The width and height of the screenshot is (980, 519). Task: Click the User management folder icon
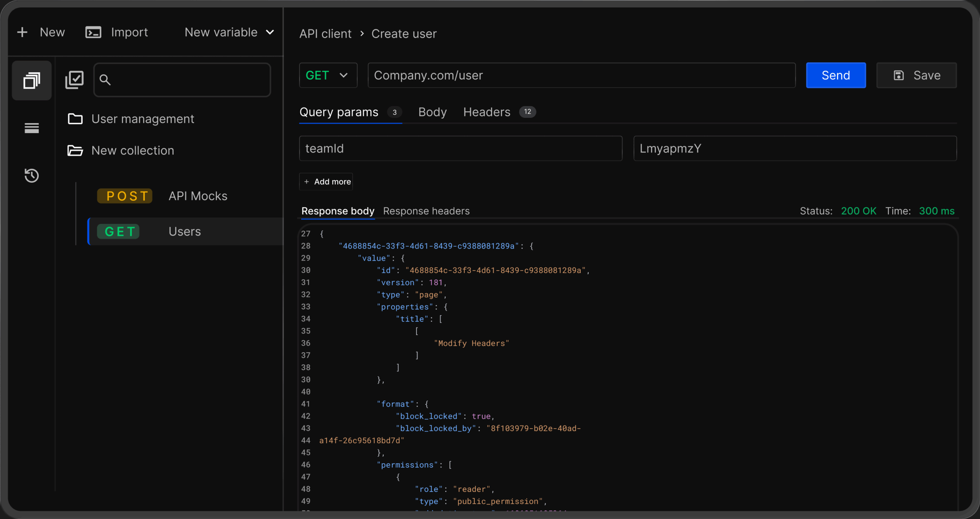[x=75, y=119]
